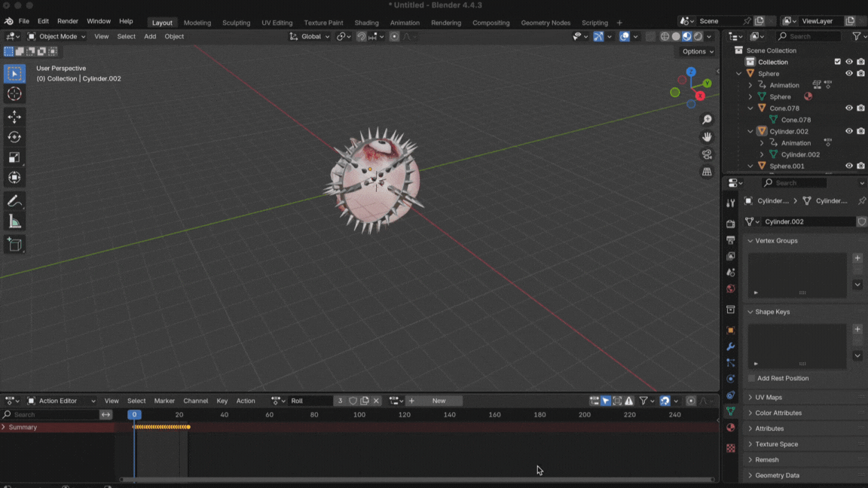This screenshot has height=488, width=868.
Task: Switch to the Shading workspace tab
Action: click(366, 23)
